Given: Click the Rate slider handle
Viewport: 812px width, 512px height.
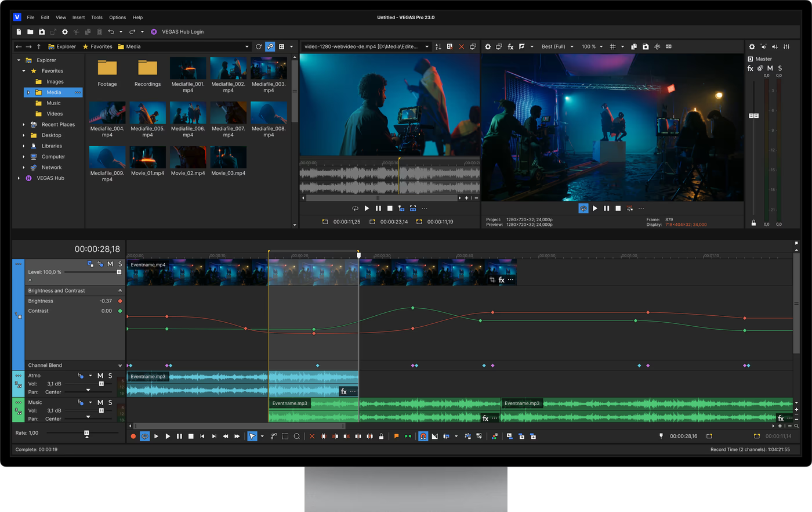Looking at the screenshot, I should [86, 433].
